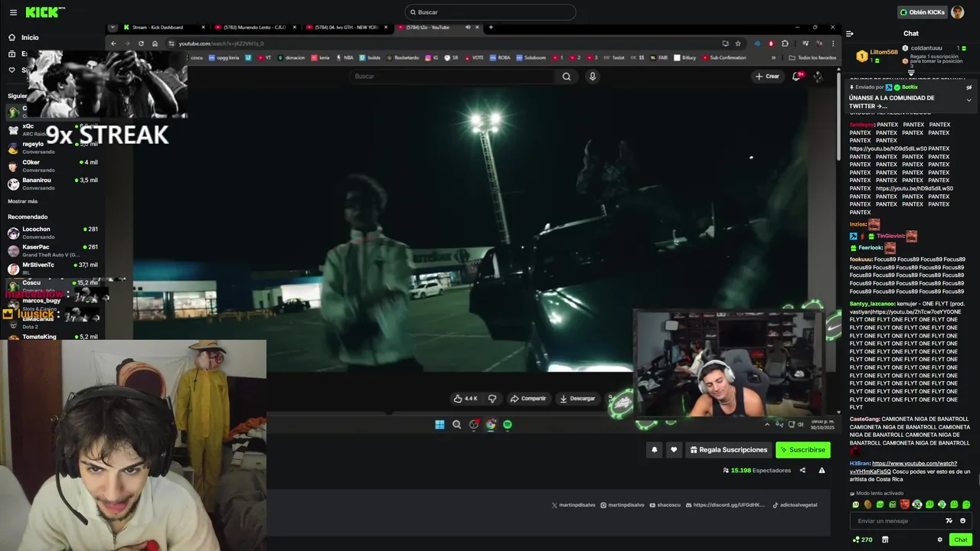
Task: Open the NBA bookmark
Action: [x=345, y=57]
